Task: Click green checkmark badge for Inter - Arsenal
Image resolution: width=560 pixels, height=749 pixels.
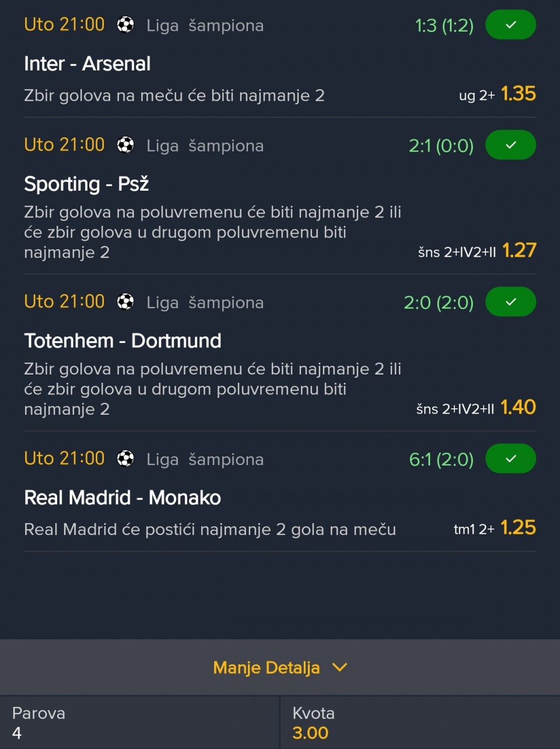Action: tap(510, 25)
